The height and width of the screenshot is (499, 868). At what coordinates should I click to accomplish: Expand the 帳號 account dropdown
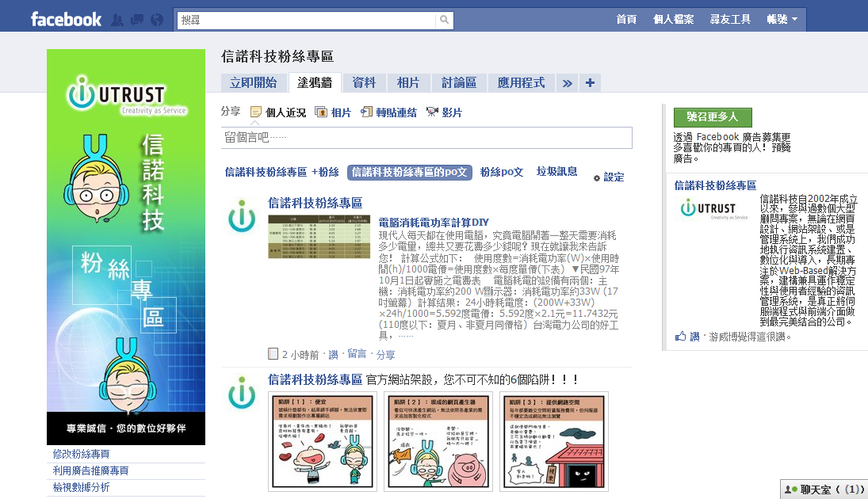[782, 19]
